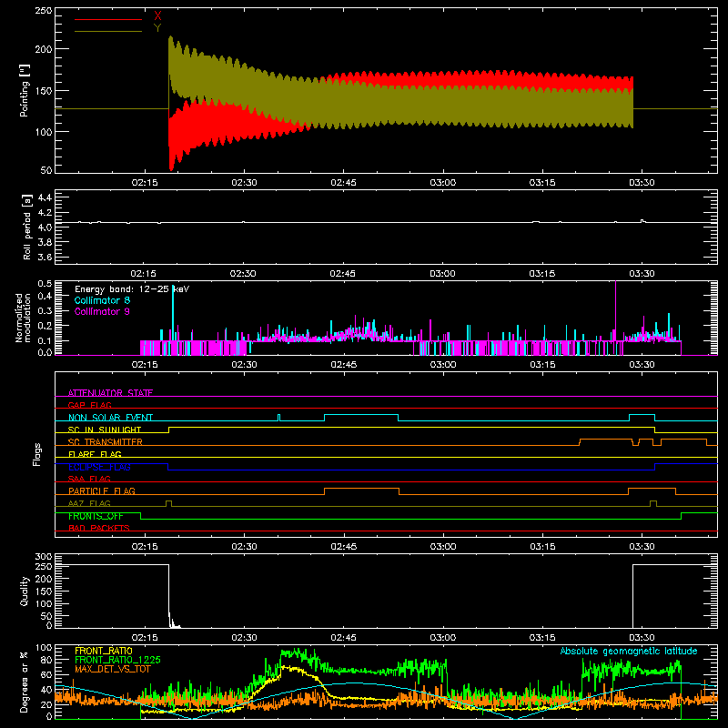Click the BAD_PACKETS flag label
The width and height of the screenshot is (728, 728).
coord(99,528)
